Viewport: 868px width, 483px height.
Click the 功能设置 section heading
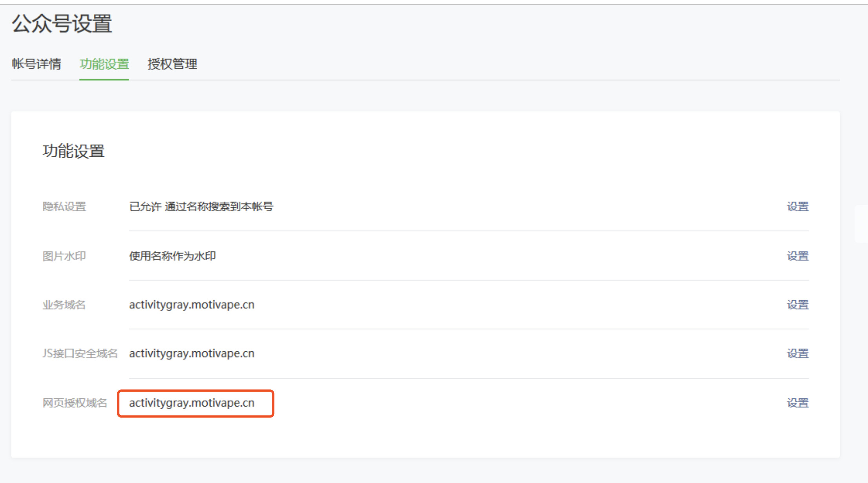coord(73,151)
